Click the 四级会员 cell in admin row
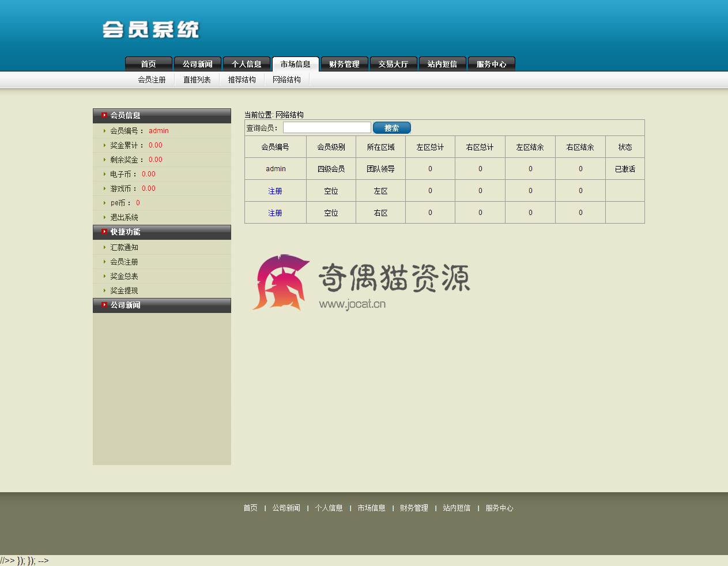 pos(331,169)
